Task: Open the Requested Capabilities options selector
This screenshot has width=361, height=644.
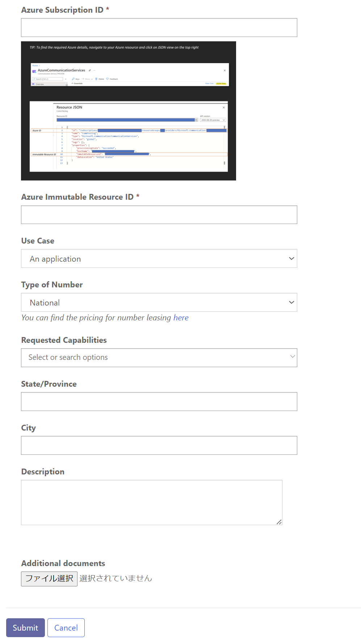Action: tap(159, 358)
